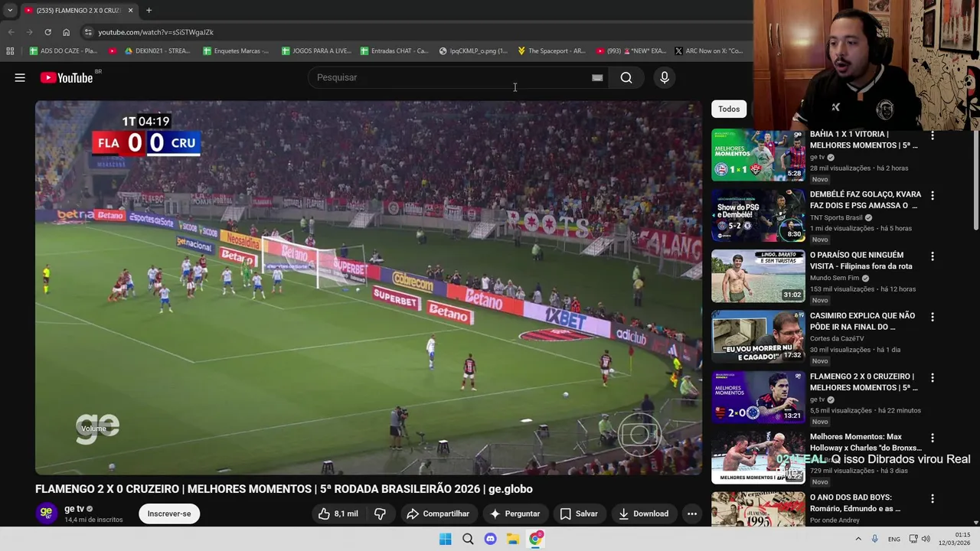Open the on-screen keyboard in the search box
Image resolution: width=980 pixels, height=551 pixels.
click(x=597, y=77)
